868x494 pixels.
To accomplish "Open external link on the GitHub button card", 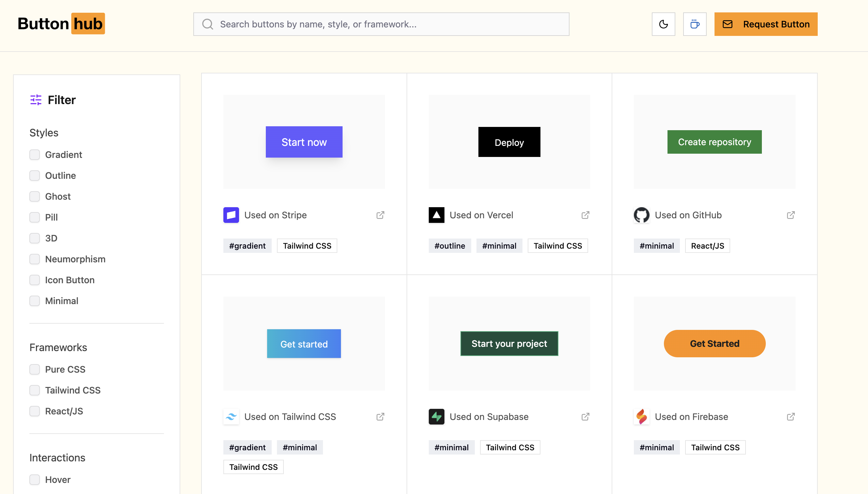I will point(791,215).
